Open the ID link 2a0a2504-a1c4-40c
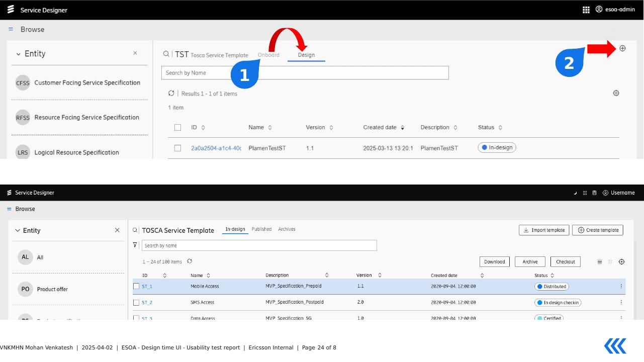 (216, 148)
